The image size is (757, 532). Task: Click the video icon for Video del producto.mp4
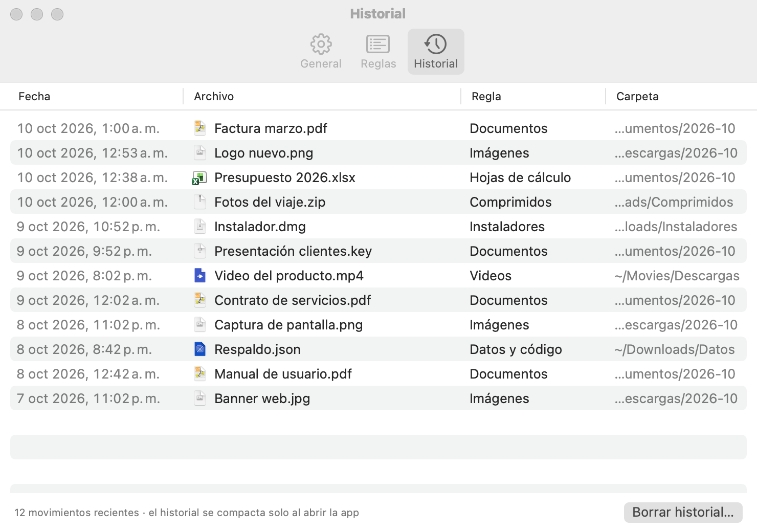pos(200,275)
